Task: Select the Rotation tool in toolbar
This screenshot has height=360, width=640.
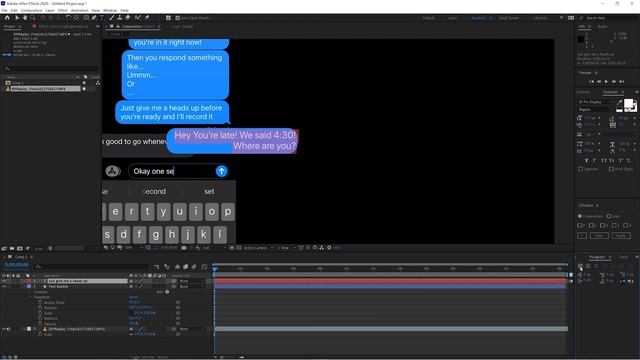Action: click(x=68, y=18)
